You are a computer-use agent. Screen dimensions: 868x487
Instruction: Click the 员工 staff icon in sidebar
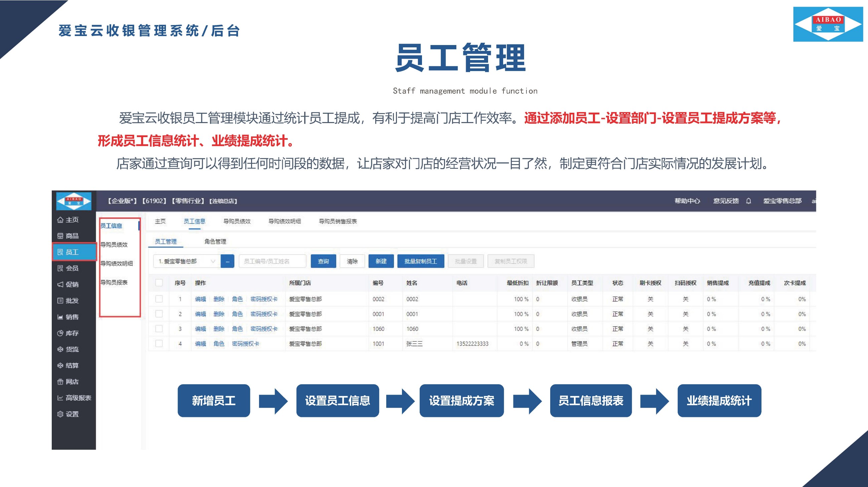pyautogui.click(x=60, y=252)
